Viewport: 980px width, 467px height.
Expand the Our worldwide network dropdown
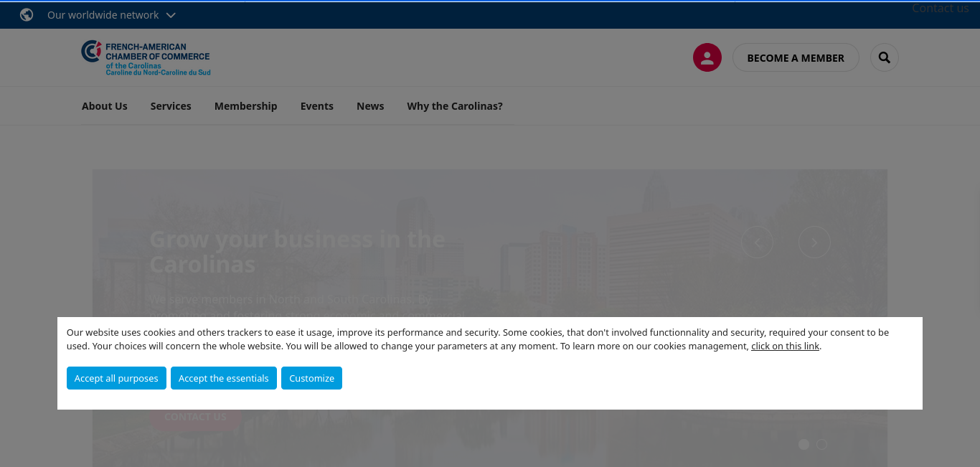[111, 15]
